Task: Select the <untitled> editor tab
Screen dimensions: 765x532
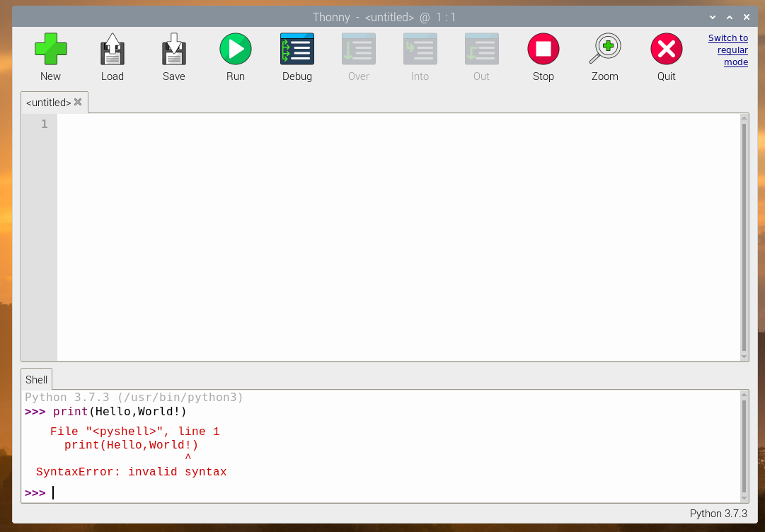Action: point(48,103)
